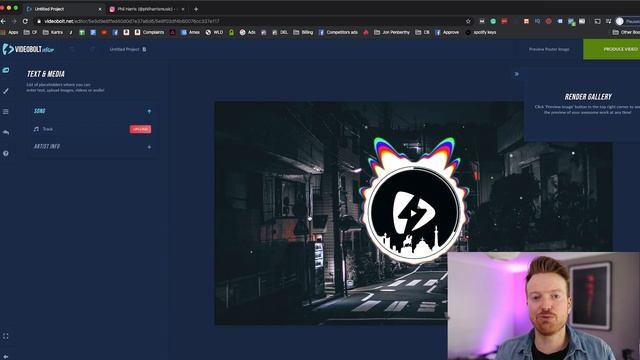This screenshot has width=640, height=360.
Task: Open the CB bookmark folder
Action: pos(422,32)
